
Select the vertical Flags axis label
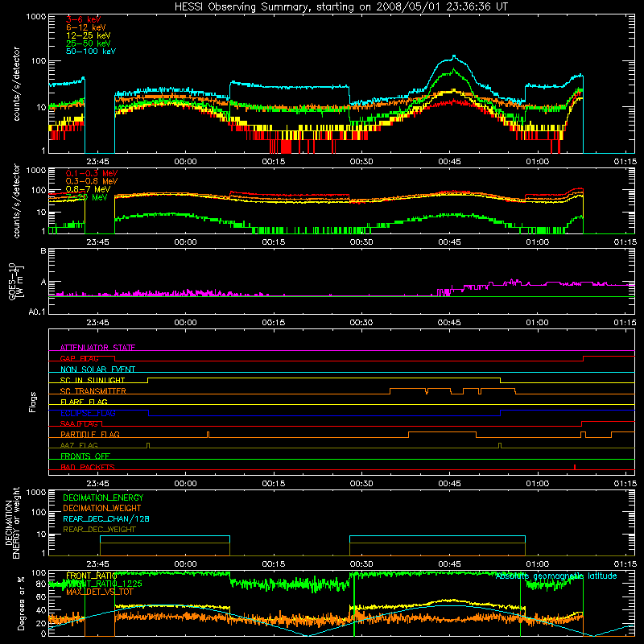33,402
